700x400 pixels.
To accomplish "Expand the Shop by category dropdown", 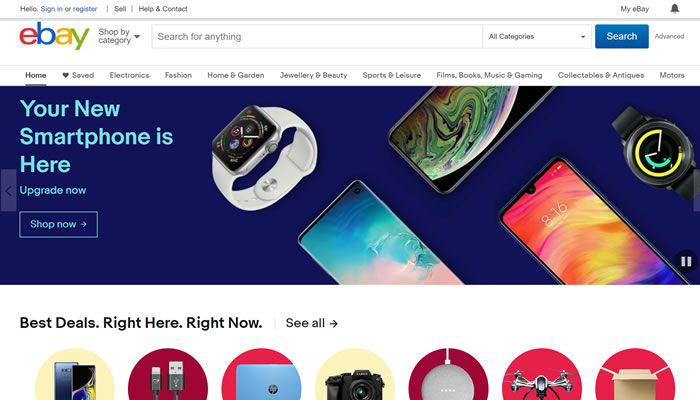I will pos(119,36).
